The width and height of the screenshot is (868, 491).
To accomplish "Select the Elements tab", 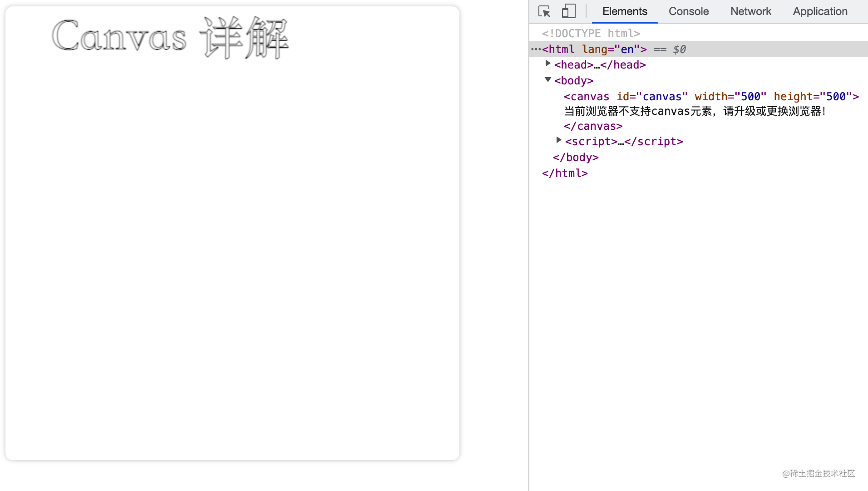I will tap(624, 11).
